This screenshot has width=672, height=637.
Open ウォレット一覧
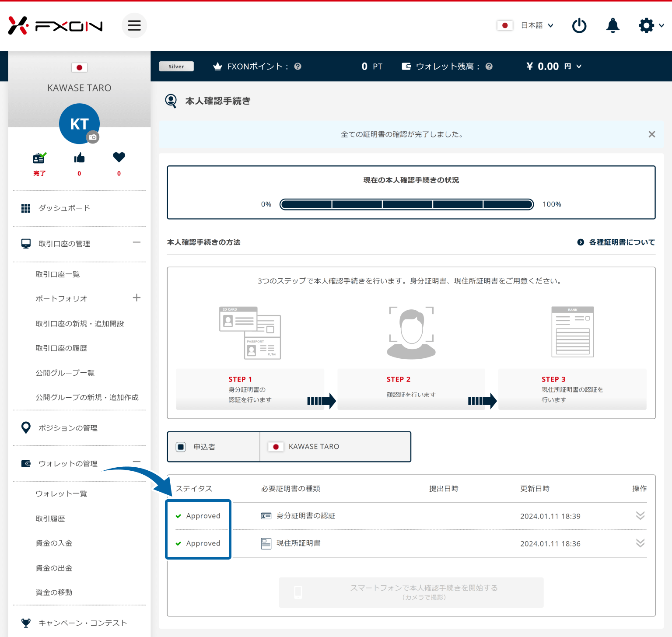(61, 494)
